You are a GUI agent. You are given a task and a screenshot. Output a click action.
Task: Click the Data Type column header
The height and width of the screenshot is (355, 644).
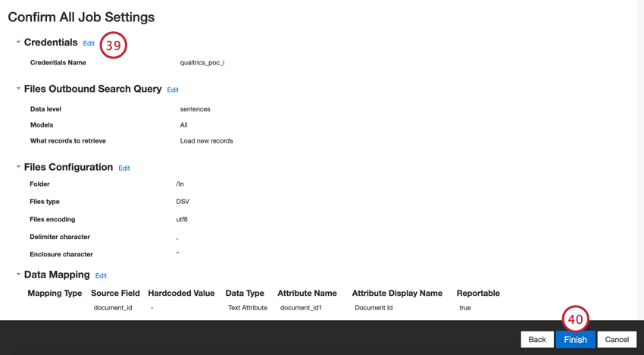coord(245,293)
